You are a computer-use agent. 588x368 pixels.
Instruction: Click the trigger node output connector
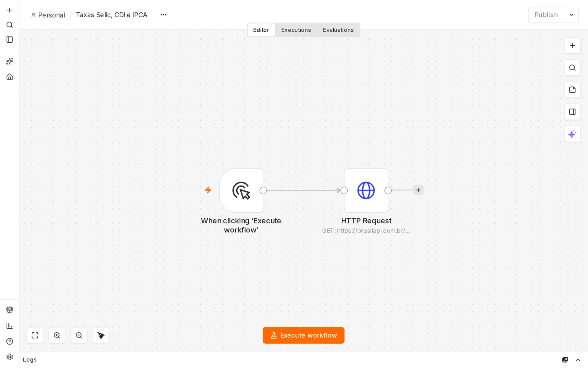coord(263,190)
